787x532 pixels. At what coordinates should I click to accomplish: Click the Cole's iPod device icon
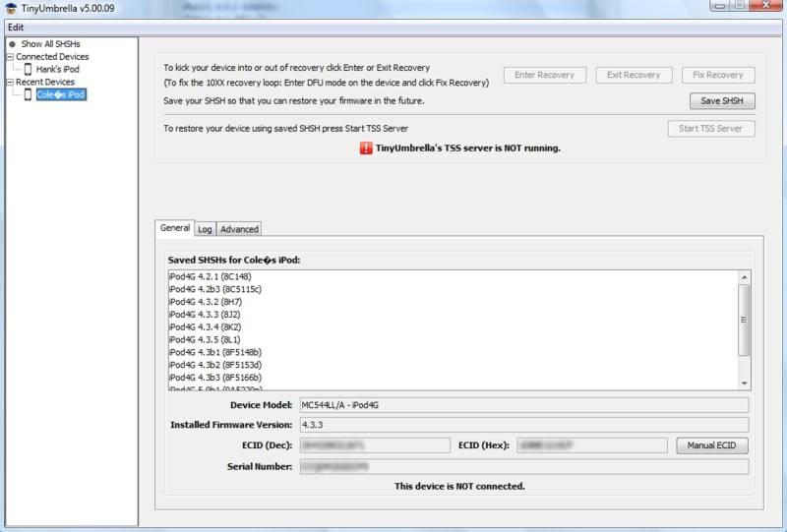(x=28, y=94)
